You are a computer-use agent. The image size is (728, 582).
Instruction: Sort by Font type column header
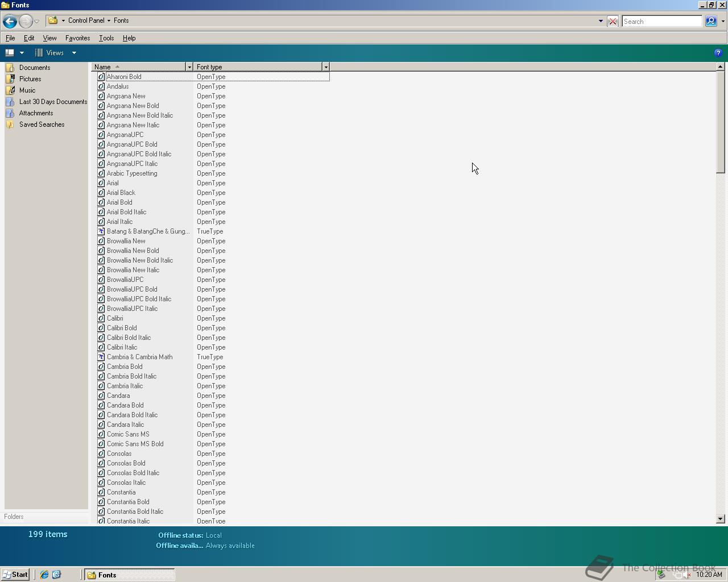(258, 67)
